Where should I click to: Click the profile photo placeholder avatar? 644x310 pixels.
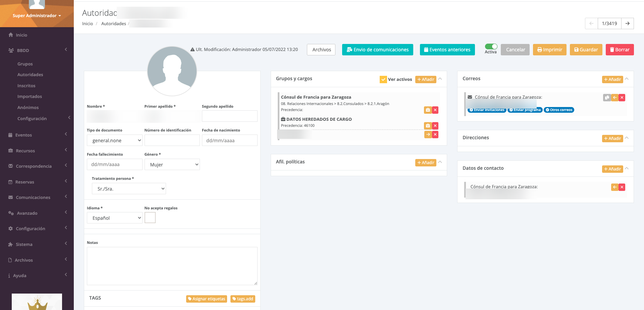[x=172, y=71]
